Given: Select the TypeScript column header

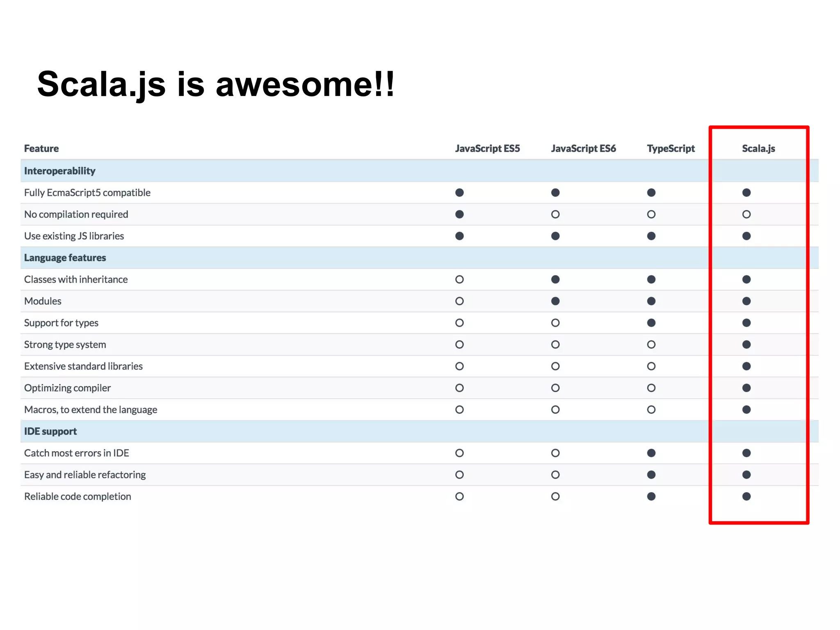Looking at the screenshot, I should tap(671, 148).
